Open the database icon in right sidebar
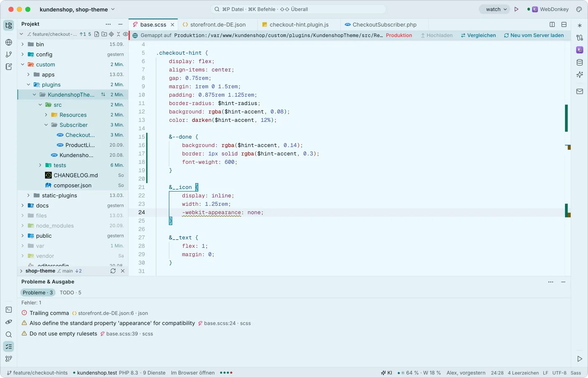Screen dimensions: 588x378 [x=580, y=63]
